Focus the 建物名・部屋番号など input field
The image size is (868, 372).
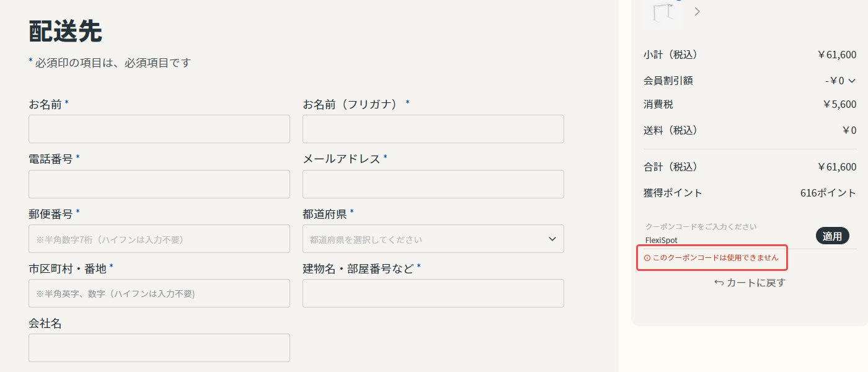(433, 293)
